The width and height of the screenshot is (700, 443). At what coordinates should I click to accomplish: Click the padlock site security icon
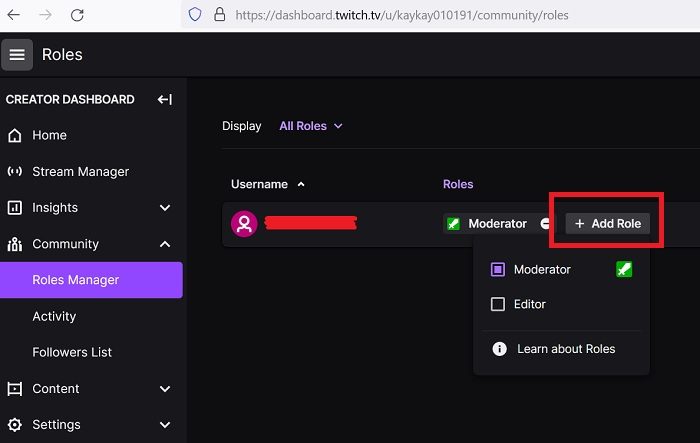coord(219,15)
